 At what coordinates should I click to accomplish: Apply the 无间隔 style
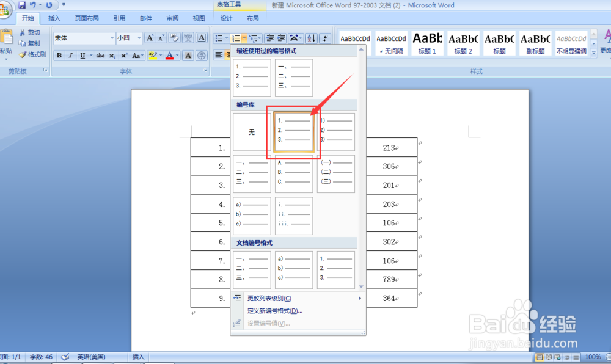click(x=391, y=43)
